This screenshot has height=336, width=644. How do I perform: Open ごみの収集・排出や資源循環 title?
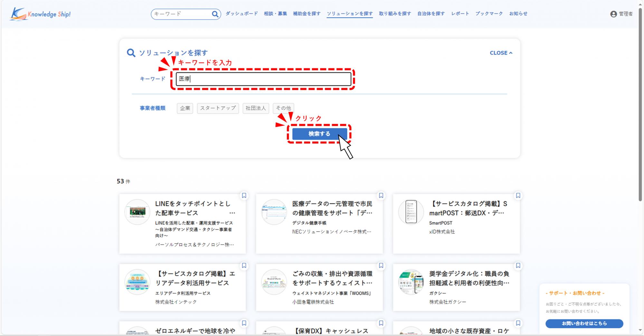[x=332, y=278]
